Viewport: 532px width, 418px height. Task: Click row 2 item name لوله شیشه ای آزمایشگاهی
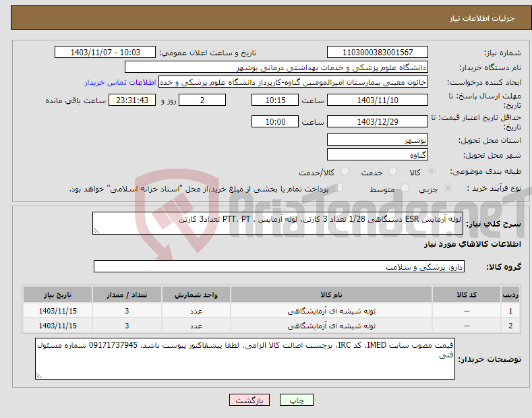[x=331, y=326]
